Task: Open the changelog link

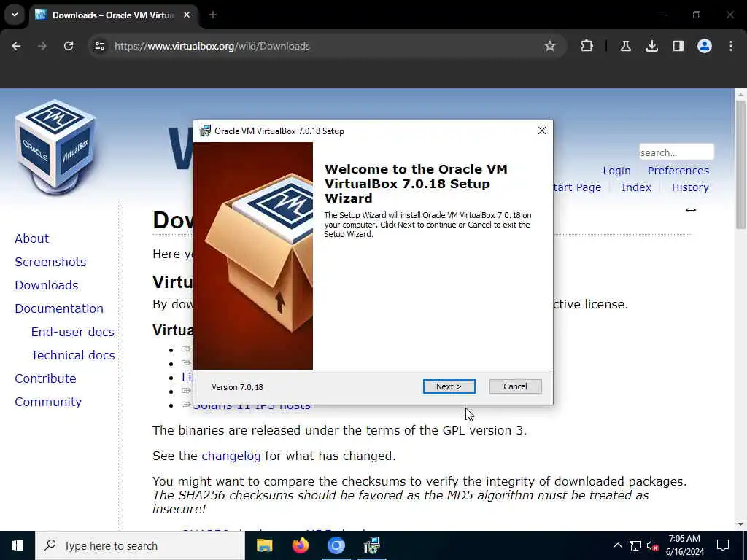Action: pos(231,456)
